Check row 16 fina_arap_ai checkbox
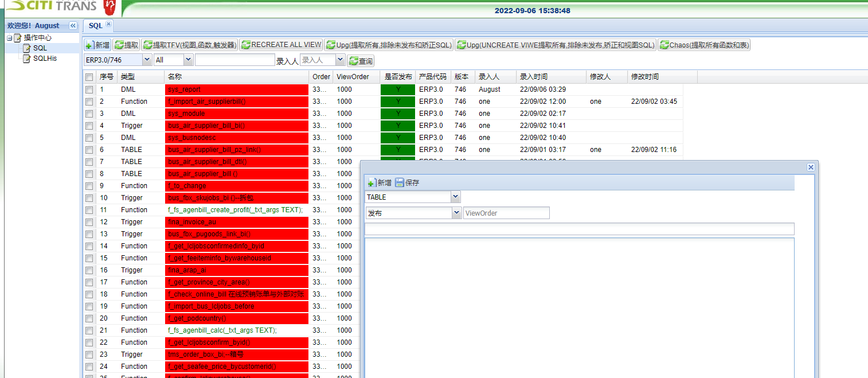 pos(89,270)
